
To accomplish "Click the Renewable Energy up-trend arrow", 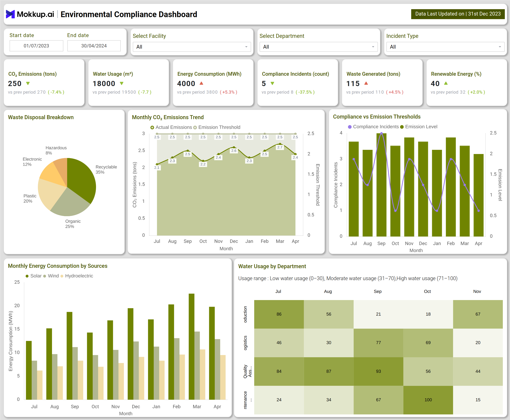I will (446, 83).
